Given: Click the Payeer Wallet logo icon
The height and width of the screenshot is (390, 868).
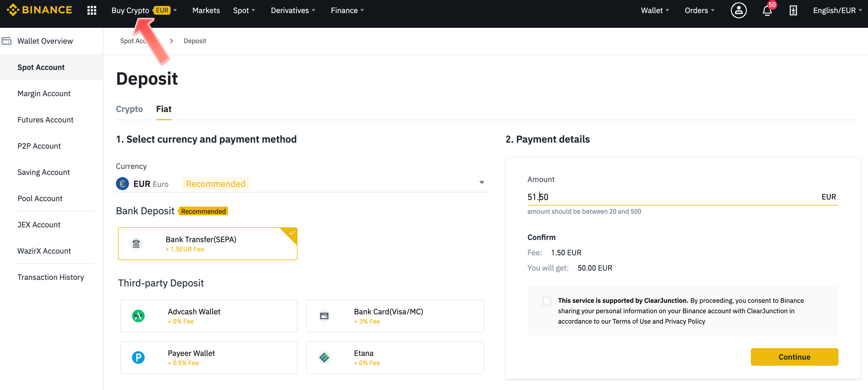Looking at the screenshot, I should pos(138,357).
